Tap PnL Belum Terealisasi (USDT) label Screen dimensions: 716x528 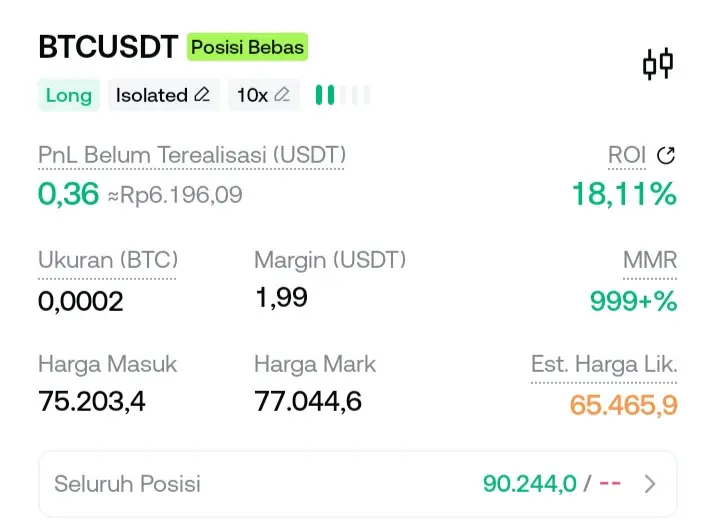click(191, 155)
